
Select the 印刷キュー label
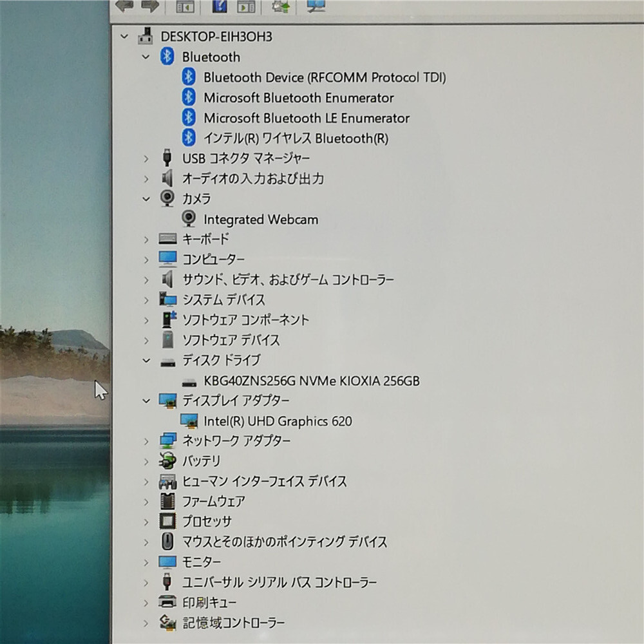(209, 603)
